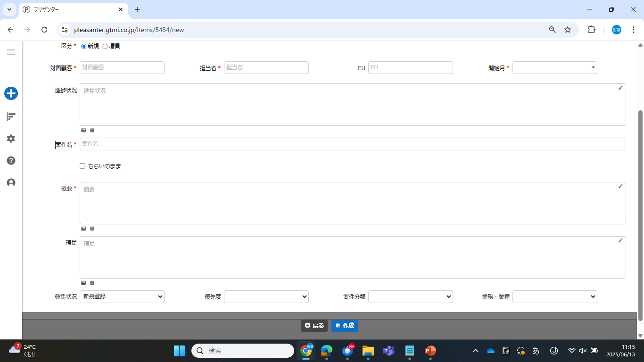The image size is (644, 362).
Task: Open the hamburger navigation menu
Action: pyautogui.click(x=11, y=52)
